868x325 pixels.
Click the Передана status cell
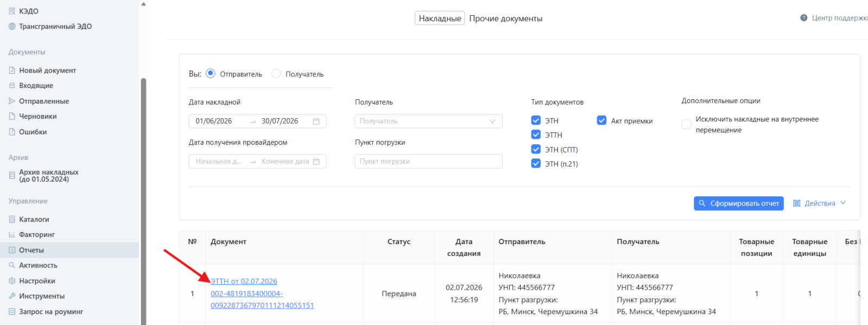(x=399, y=294)
